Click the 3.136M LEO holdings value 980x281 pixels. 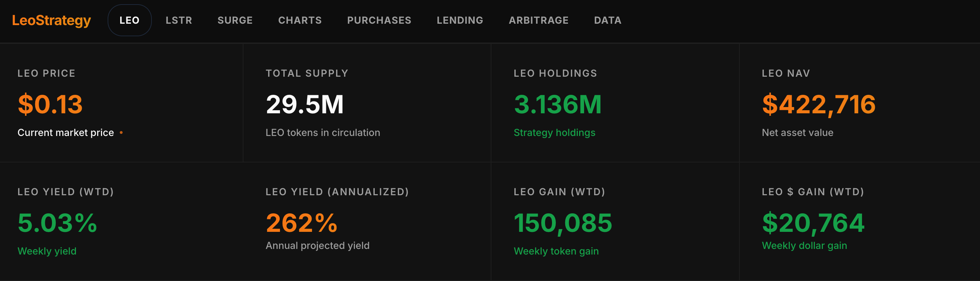pos(558,104)
